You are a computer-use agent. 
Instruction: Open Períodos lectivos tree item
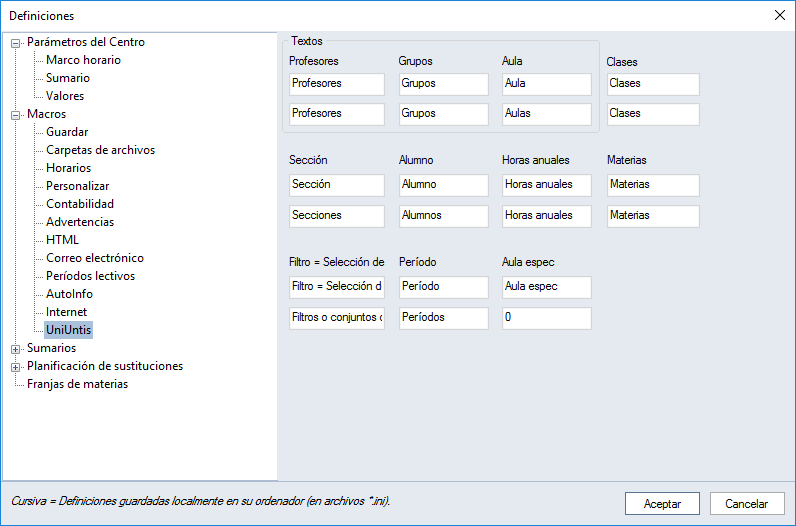(90, 276)
